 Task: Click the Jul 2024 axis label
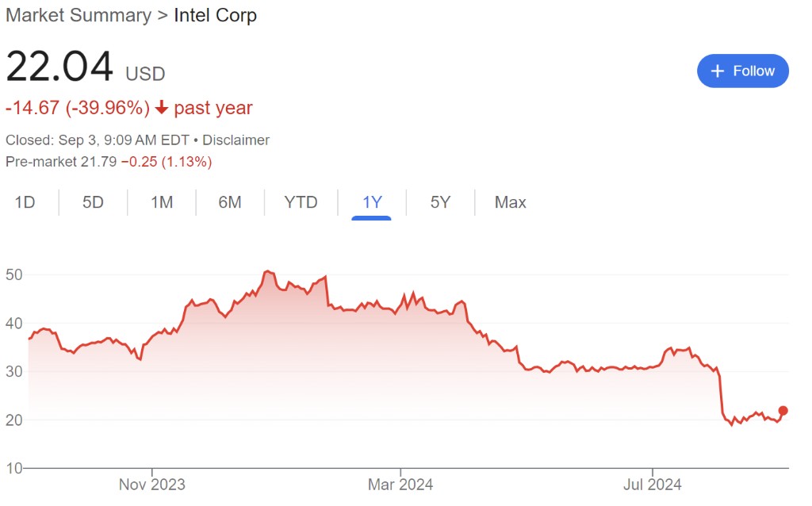pyautogui.click(x=652, y=483)
